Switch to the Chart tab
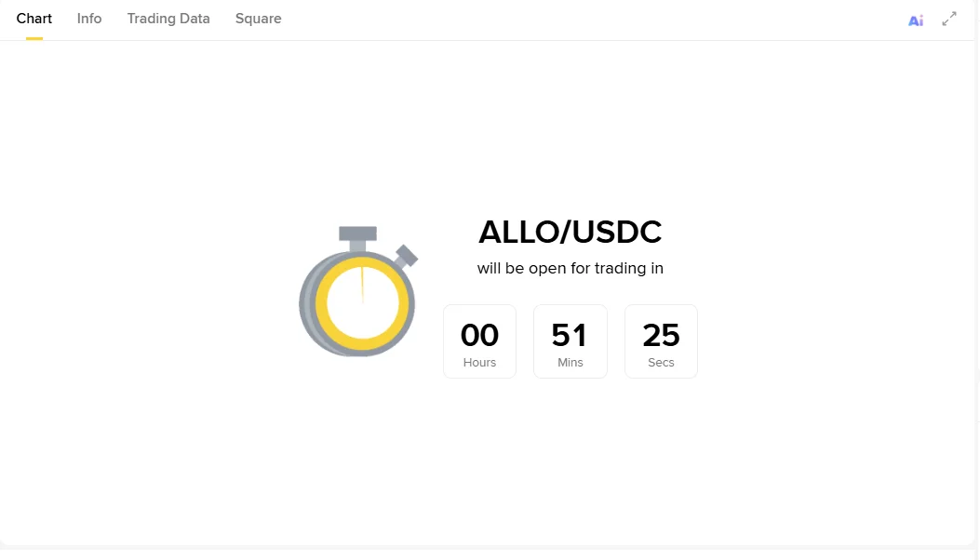The width and height of the screenshot is (980, 560). click(x=34, y=19)
